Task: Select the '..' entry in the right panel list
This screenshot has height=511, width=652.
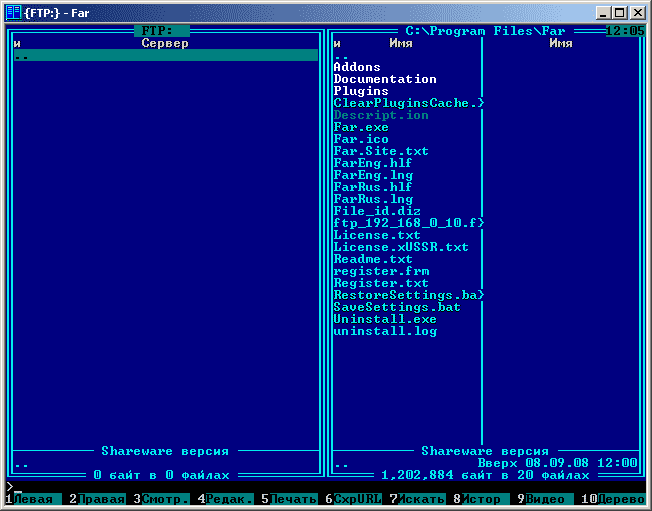Action: [x=341, y=56]
